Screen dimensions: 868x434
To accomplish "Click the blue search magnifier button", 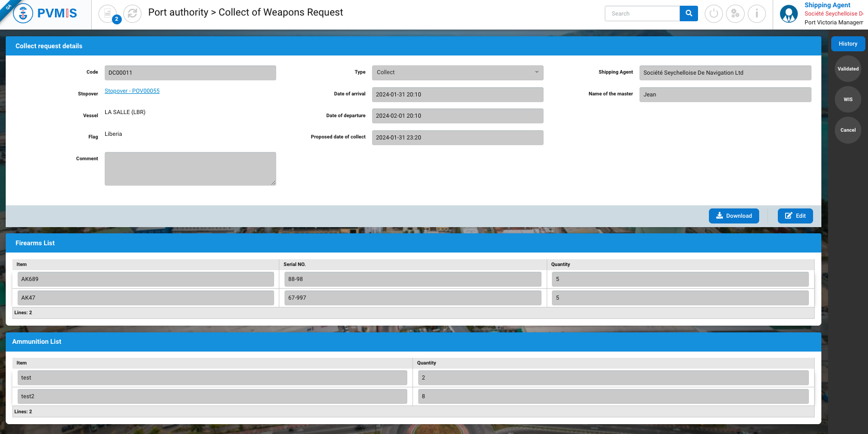I will (689, 13).
